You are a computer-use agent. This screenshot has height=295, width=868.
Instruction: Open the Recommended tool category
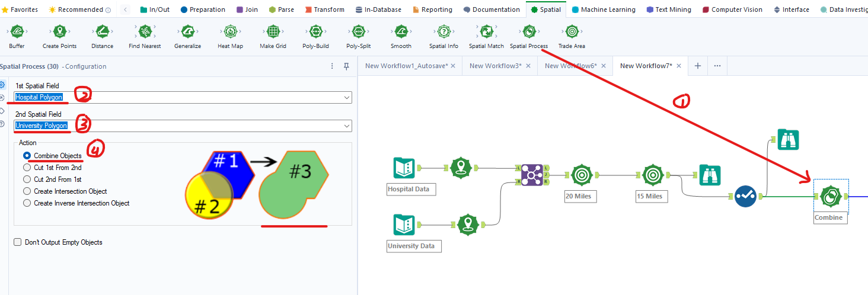[75, 9]
